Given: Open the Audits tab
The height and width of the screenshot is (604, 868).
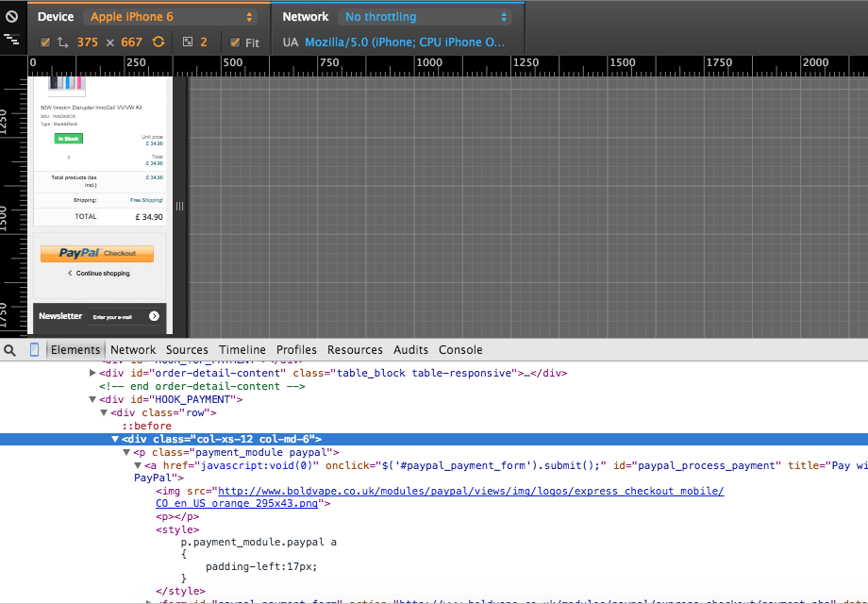Looking at the screenshot, I should [x=410, y=350].
